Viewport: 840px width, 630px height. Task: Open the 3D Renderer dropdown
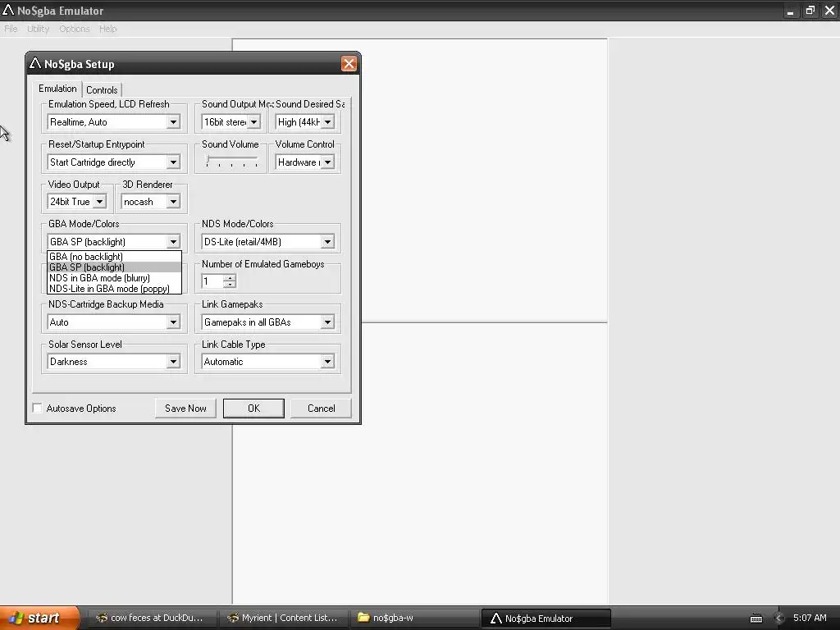click(173, 202)
